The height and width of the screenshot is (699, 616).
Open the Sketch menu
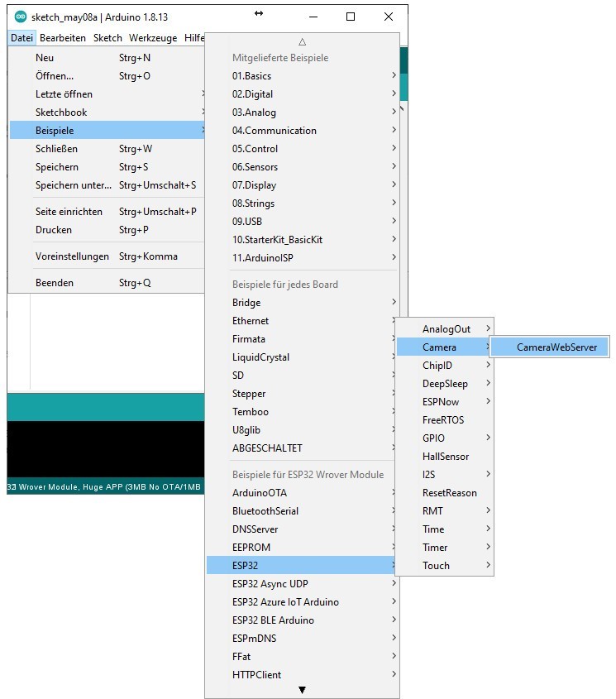coord(107,38)
